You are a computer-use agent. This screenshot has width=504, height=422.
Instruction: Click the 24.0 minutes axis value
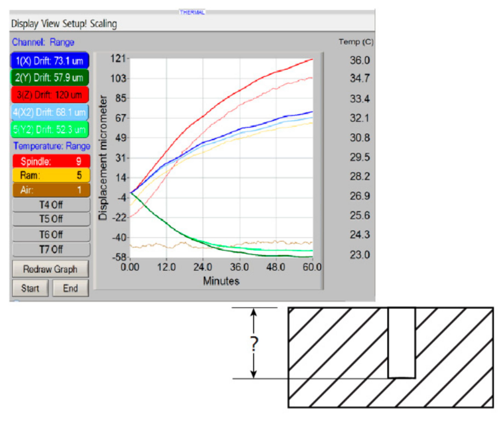pyautogui.click(x=203, y=267)
